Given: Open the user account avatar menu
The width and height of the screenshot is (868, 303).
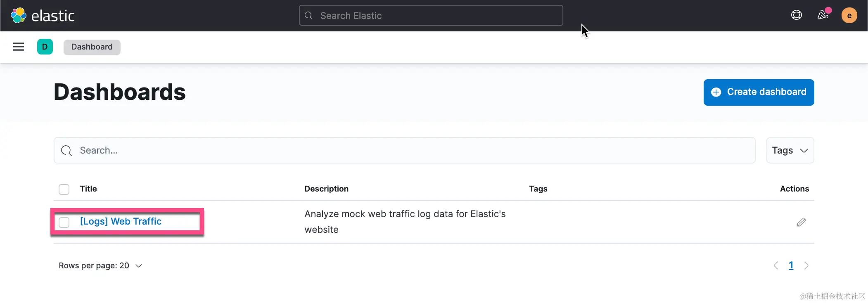Looking at the screenshot, I should click(x=849, y=16).
